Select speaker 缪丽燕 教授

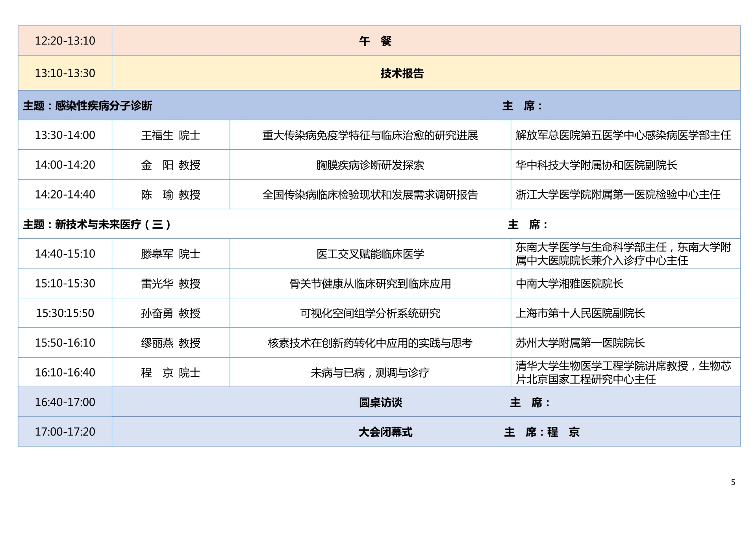point(171,343)
